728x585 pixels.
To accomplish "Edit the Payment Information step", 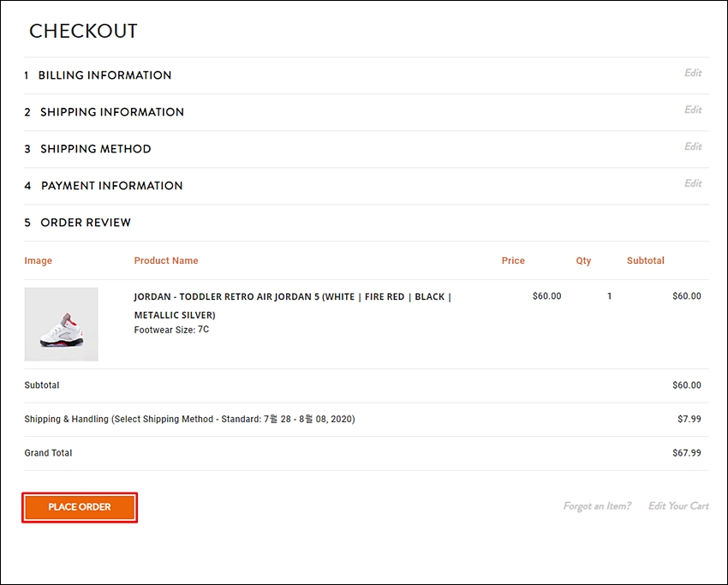I will coord(693,183).
